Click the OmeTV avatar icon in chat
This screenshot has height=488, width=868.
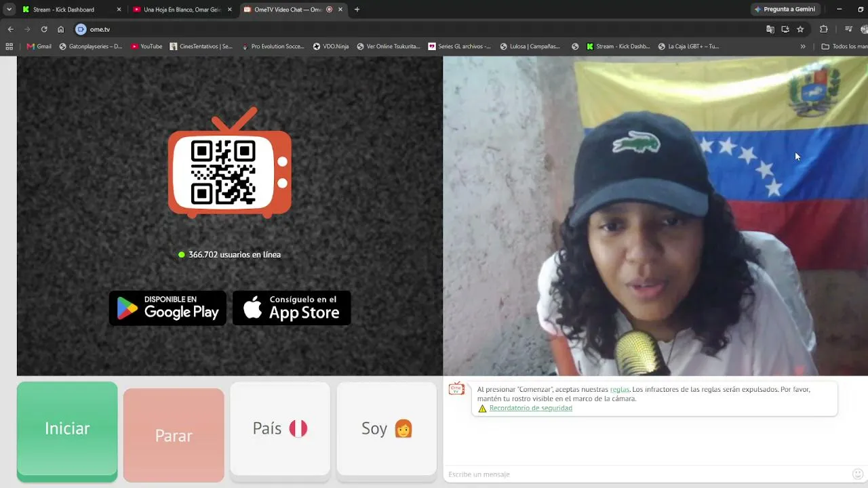456,388
